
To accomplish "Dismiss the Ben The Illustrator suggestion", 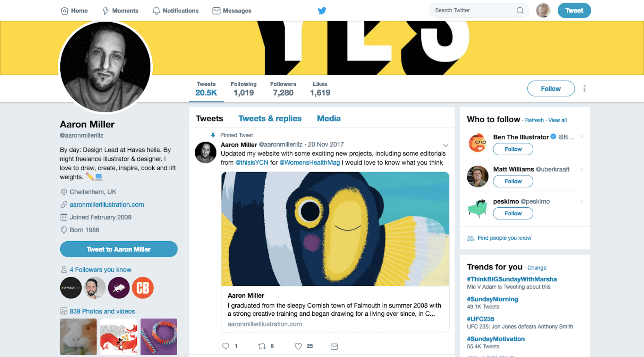I will pos(582,137).
